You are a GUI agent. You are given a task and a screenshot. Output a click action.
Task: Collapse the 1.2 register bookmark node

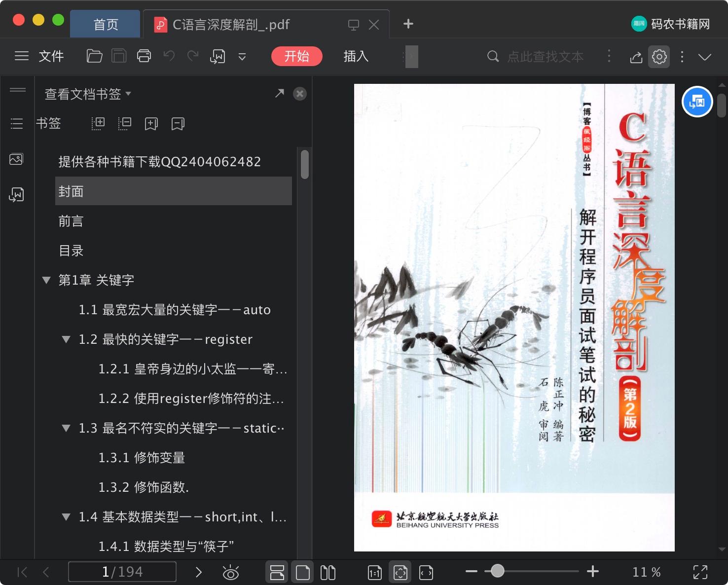pyautogui.click(x=66, y=339)
